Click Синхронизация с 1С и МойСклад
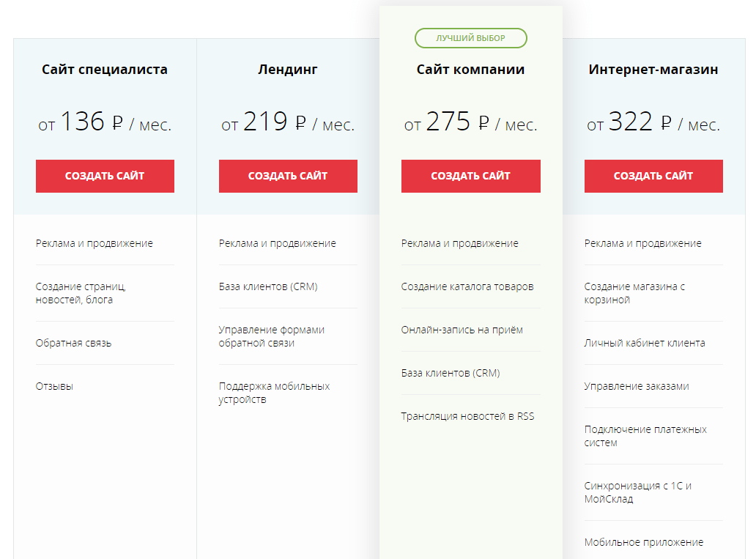Image resolution: width=756 pixels, height=559 pixels. pos(638,492)
